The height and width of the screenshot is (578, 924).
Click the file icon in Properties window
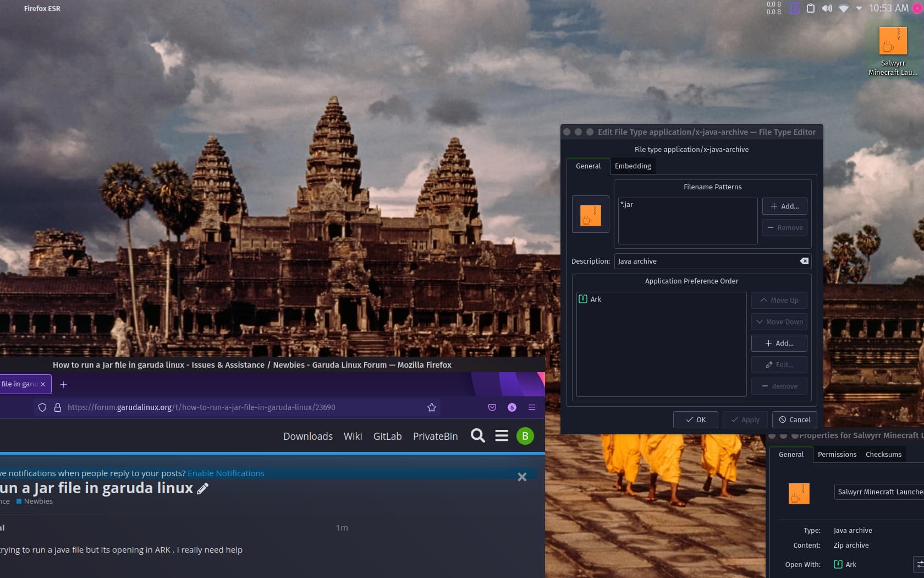pos(799,493)
